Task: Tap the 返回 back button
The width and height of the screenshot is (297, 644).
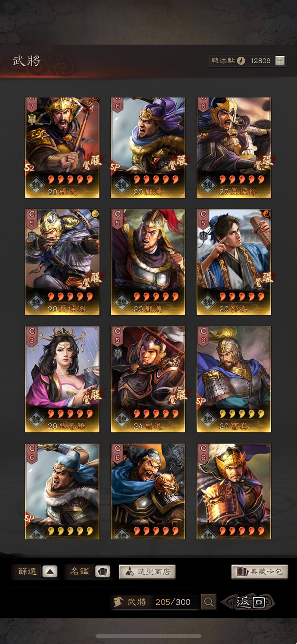Action: [248, 602]
